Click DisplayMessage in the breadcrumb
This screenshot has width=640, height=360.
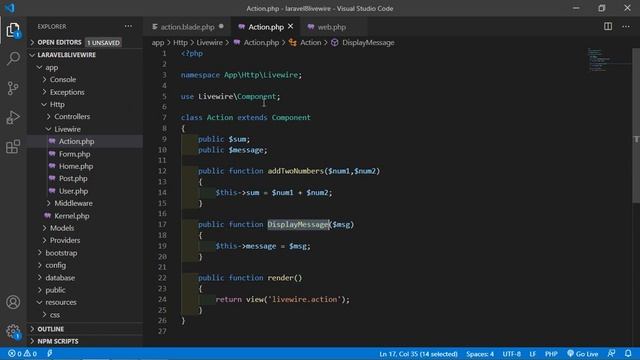point(368,42)
